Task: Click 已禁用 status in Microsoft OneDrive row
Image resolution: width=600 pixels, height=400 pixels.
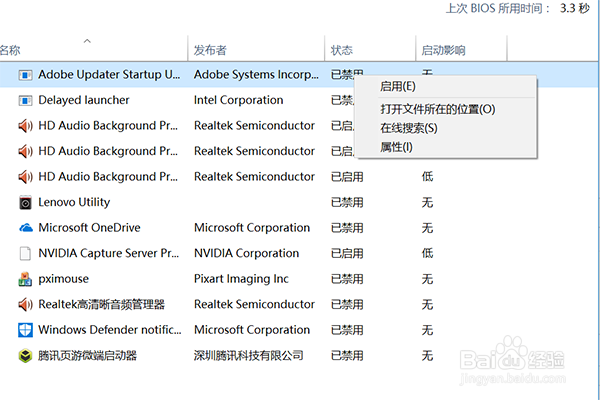Action: [347, 228]
